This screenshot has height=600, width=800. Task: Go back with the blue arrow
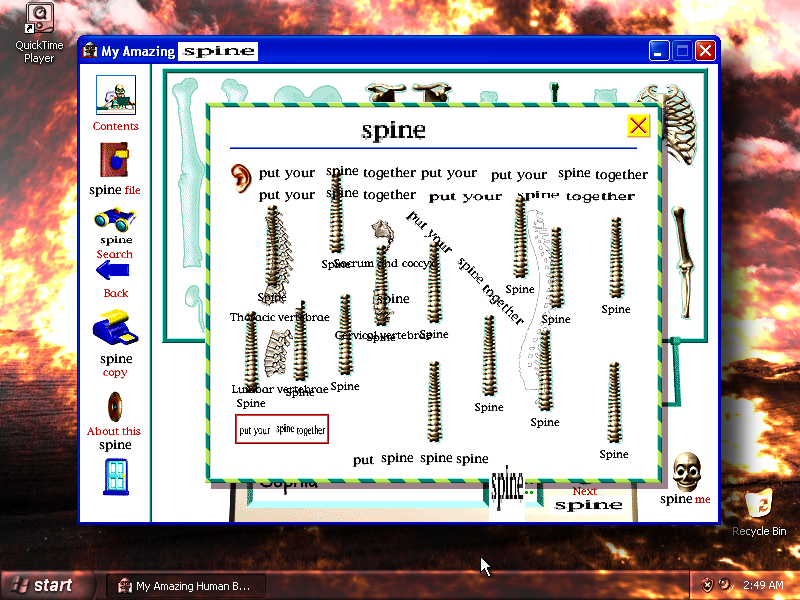pyautogui.click(x=113, y=270)
